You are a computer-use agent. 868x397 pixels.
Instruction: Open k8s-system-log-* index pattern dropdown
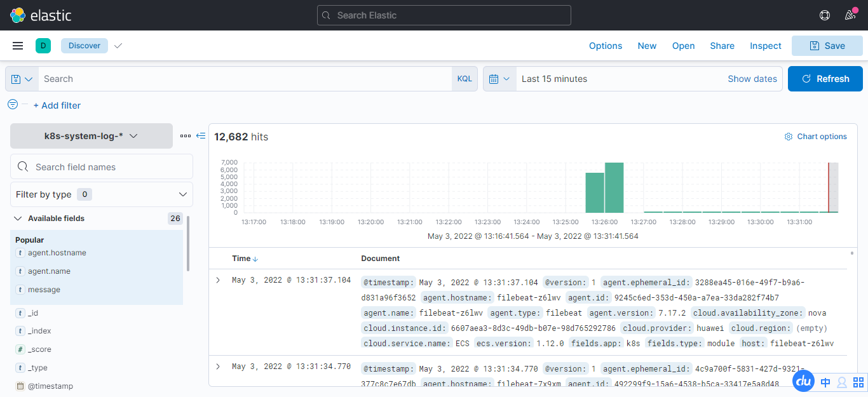click(x=92, y=136)
